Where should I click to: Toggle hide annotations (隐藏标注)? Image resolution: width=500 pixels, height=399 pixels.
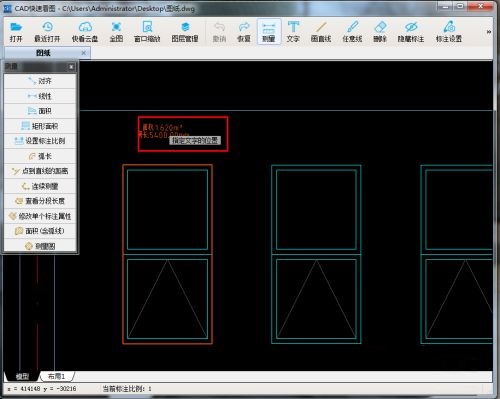pyautogui.click(x=411, y=32)
